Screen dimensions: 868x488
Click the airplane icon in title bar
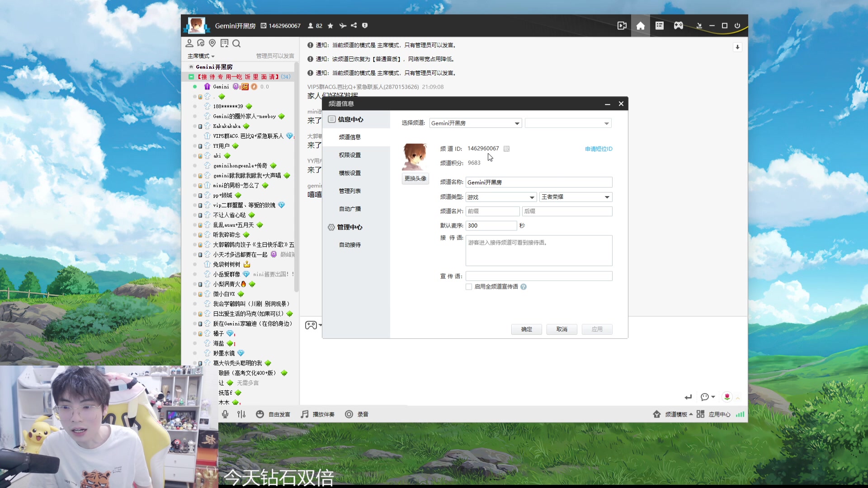click(x=343, y=26)
